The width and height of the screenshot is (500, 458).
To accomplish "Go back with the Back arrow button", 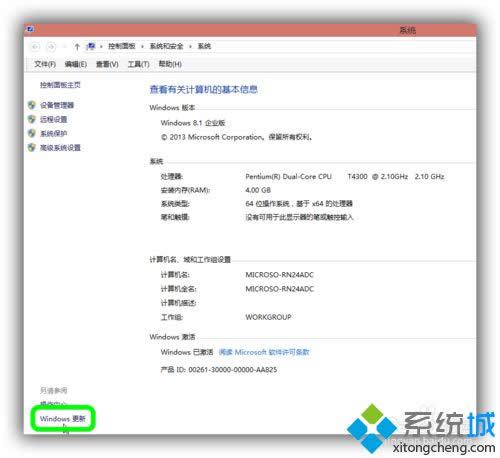I will (35, 47).
